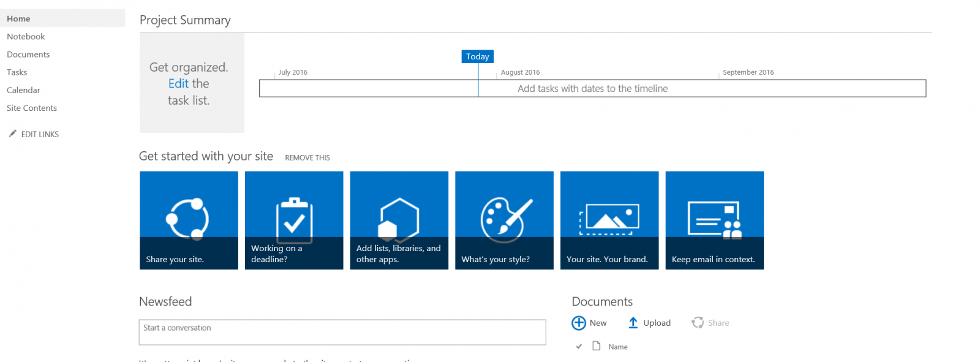The width and height of the screenshot is (980, 362).
Task: Click the Project Summary heading
Action: pyautogui.click(x=185, y=20)
